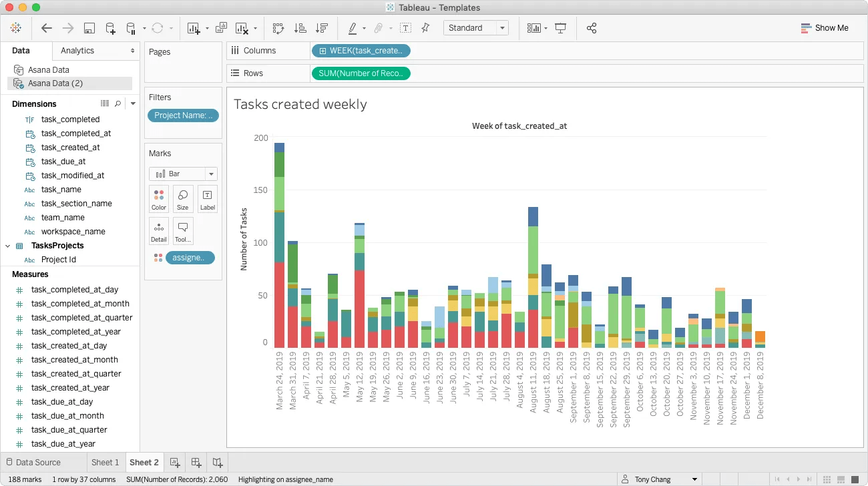The width and height of the screenshot is (868, 486).
Task: Open the Show Me panel
Action: tap(825, 28)
